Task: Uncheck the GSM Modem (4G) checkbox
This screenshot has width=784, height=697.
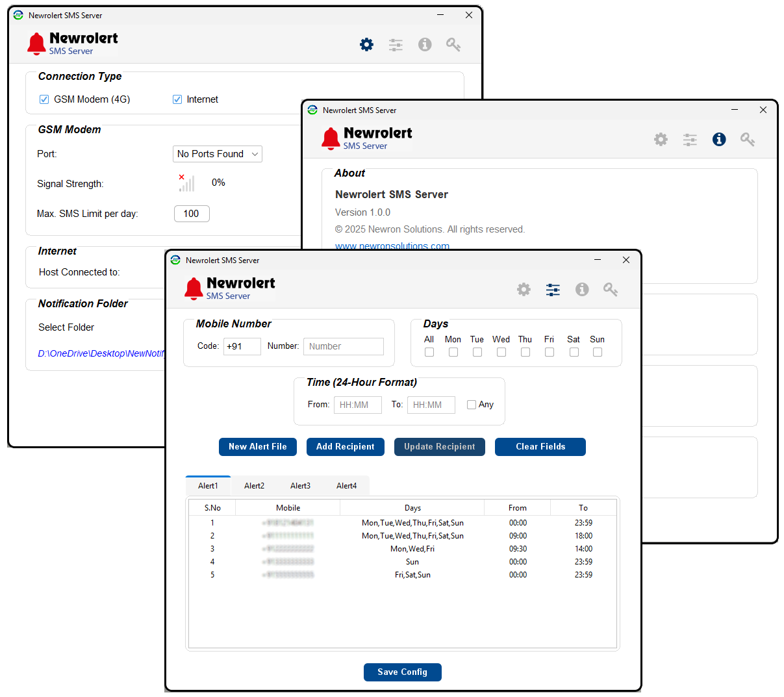Action: [44, 99]
